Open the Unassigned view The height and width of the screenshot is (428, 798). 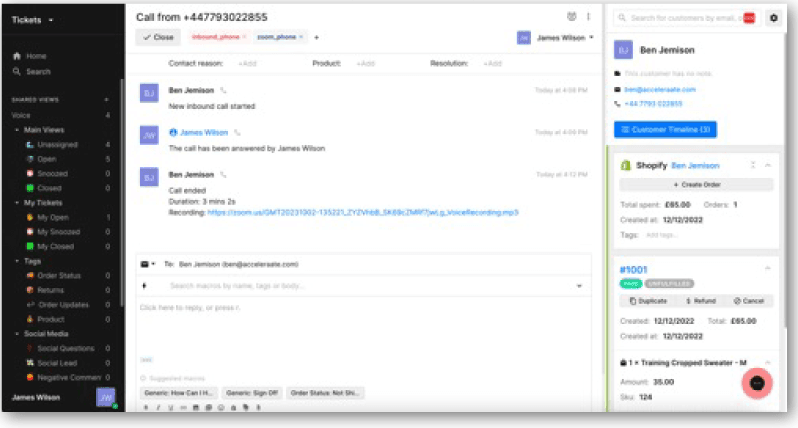57,145
